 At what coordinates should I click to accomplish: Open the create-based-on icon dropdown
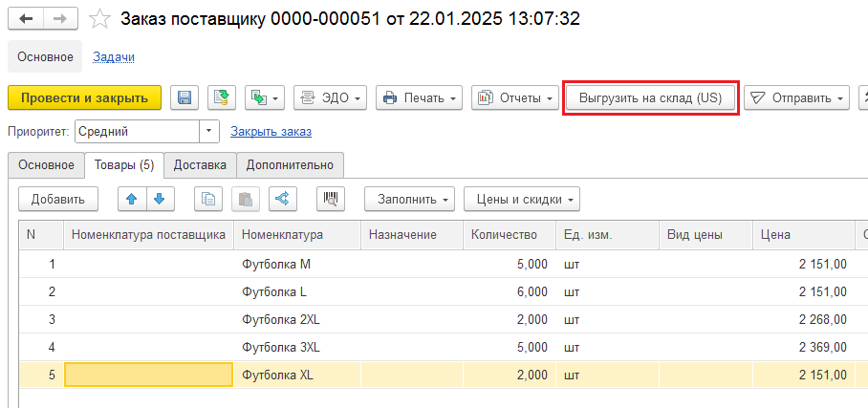point(266,97)
